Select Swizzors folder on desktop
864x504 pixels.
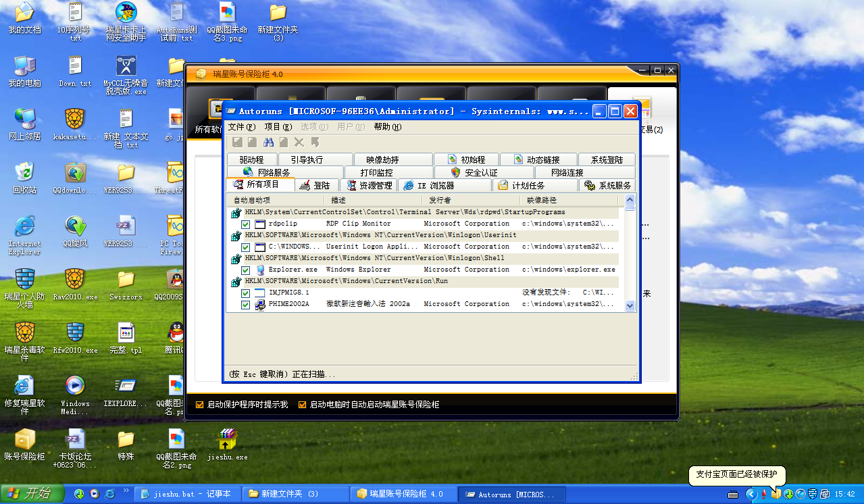[x=126, y=284]
